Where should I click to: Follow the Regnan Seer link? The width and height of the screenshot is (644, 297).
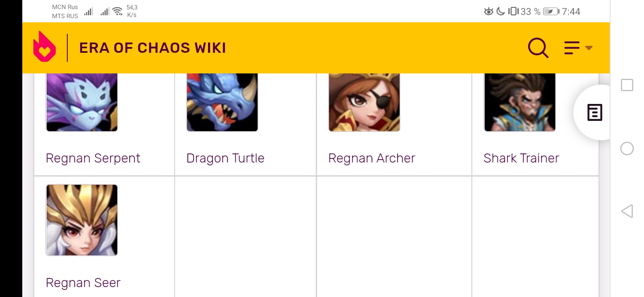[83, 283]
